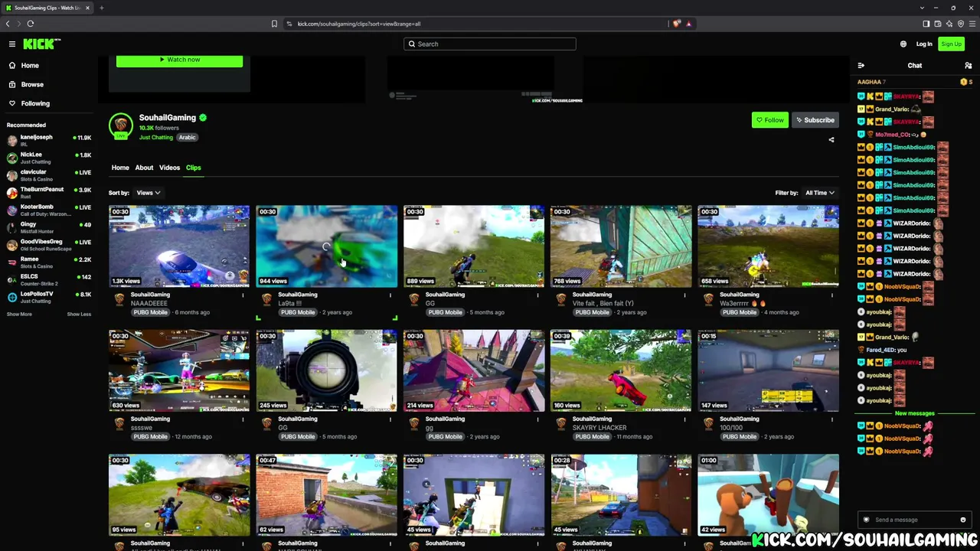Image resolution: width=980 pixels, height=551 pixels.
Task: Play the 658 views Wa3errrrr clip thumbnail
Action: point(768,246)
